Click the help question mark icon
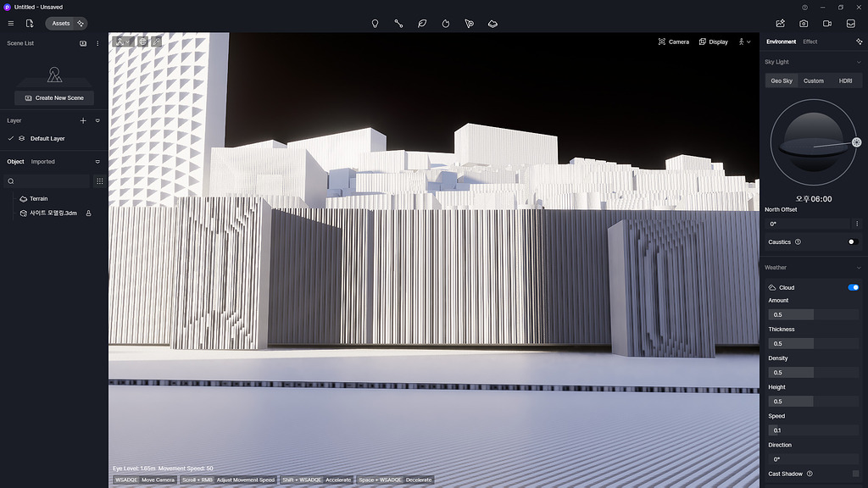 coord(805,7)
